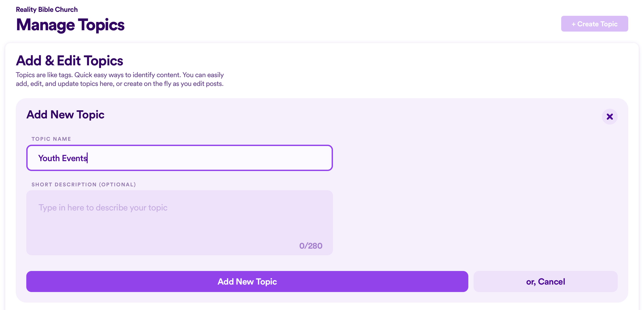Open the Reality Bible Church link
Screen dimensions: 644x310
pyautogui.click(x=47, y=9)
